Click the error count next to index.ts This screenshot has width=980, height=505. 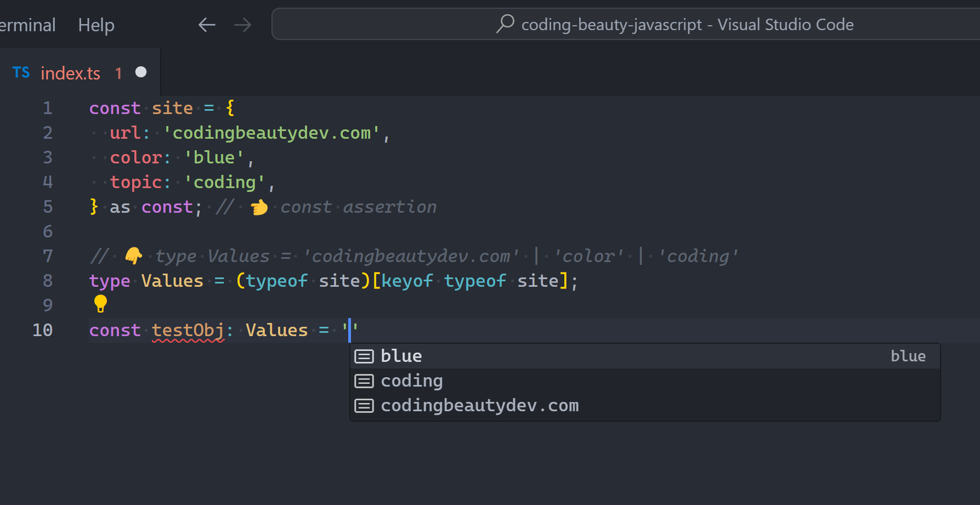(118, 72)
